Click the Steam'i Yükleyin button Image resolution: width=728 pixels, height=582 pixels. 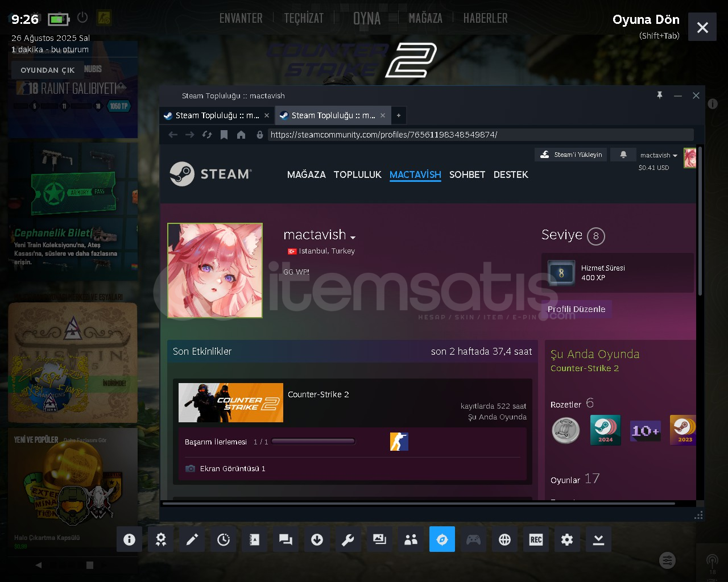(x=571, y=155)
